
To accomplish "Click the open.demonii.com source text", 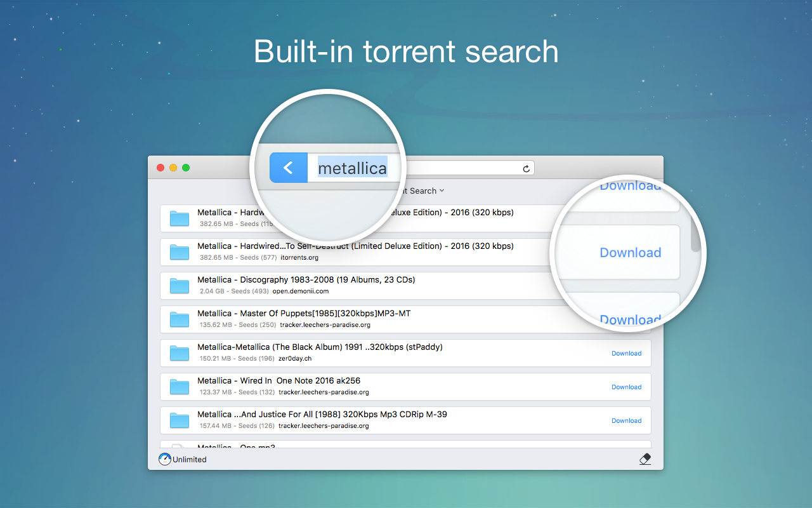I will pos(301,291).
